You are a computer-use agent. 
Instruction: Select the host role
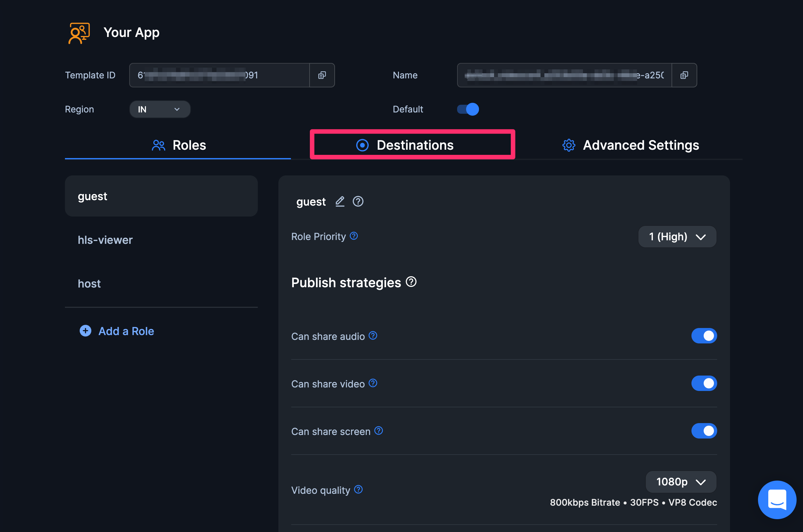[89, 283]
